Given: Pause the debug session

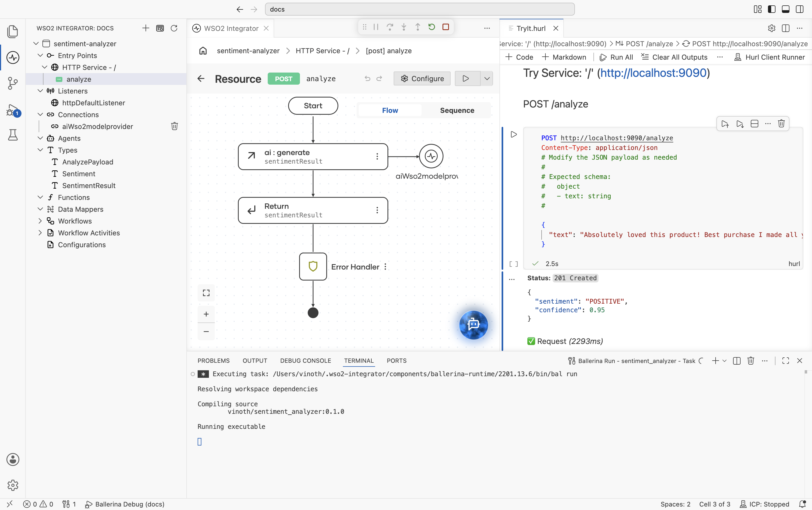Looking at the screenshot, I should [376, 27].
